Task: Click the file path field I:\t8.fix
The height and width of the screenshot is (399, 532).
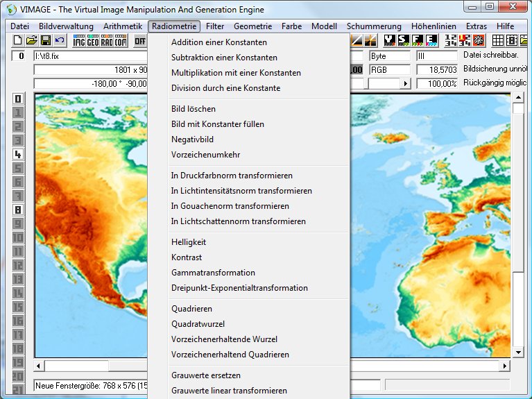Action: (x=90, y=56)
